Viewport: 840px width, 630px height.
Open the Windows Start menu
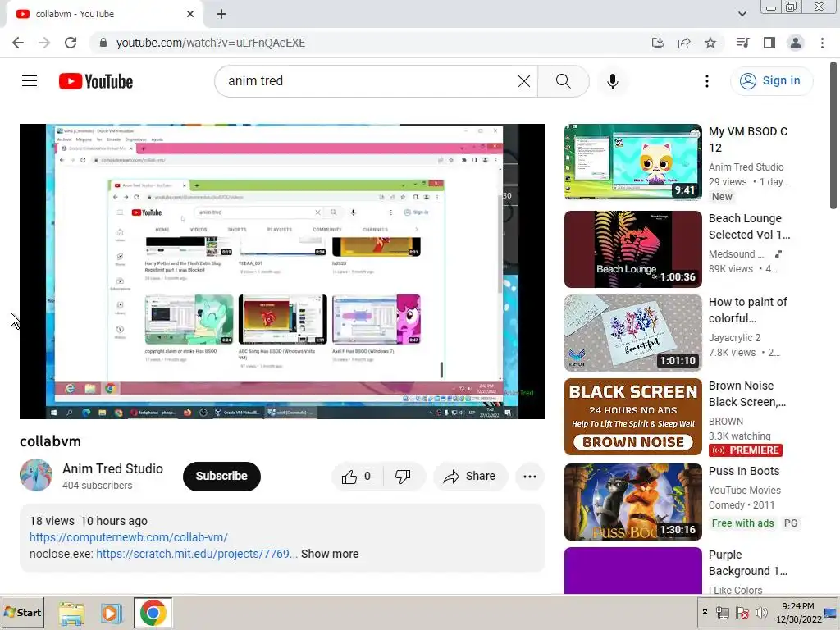click(x=23, y=613)
